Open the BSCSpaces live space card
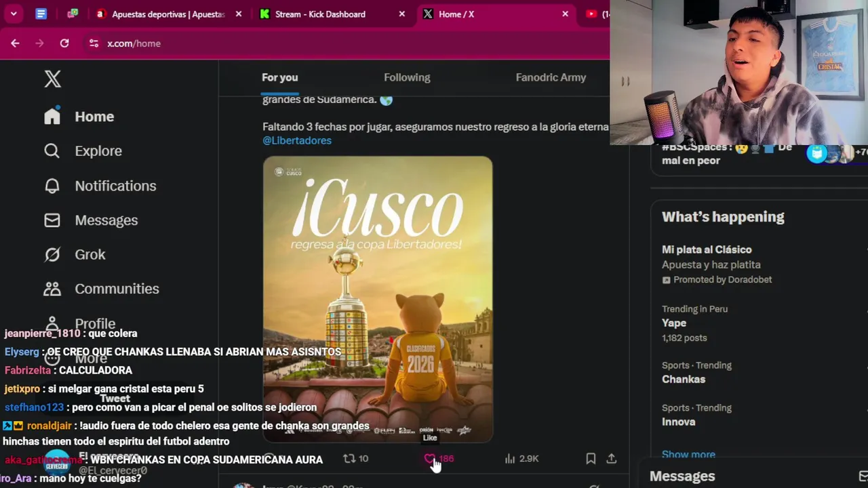Image resolution: width=868 pixels, height=488 pixels. tap(759, 155)
